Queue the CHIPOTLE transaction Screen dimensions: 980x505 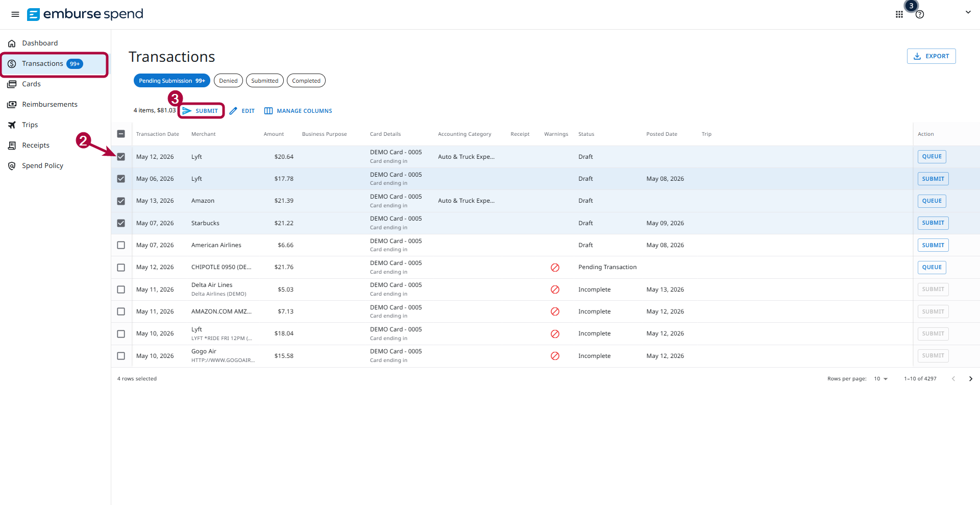932,268
